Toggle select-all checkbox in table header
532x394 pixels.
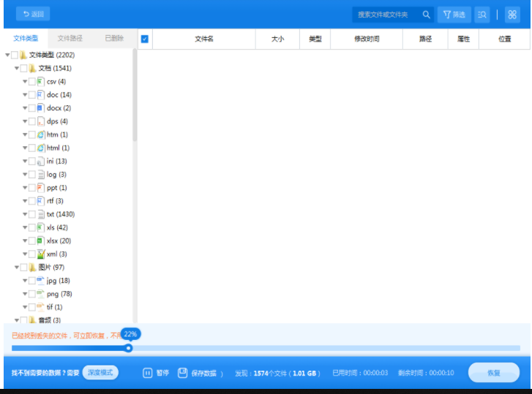pyautogui.click(x=145, y=39)
